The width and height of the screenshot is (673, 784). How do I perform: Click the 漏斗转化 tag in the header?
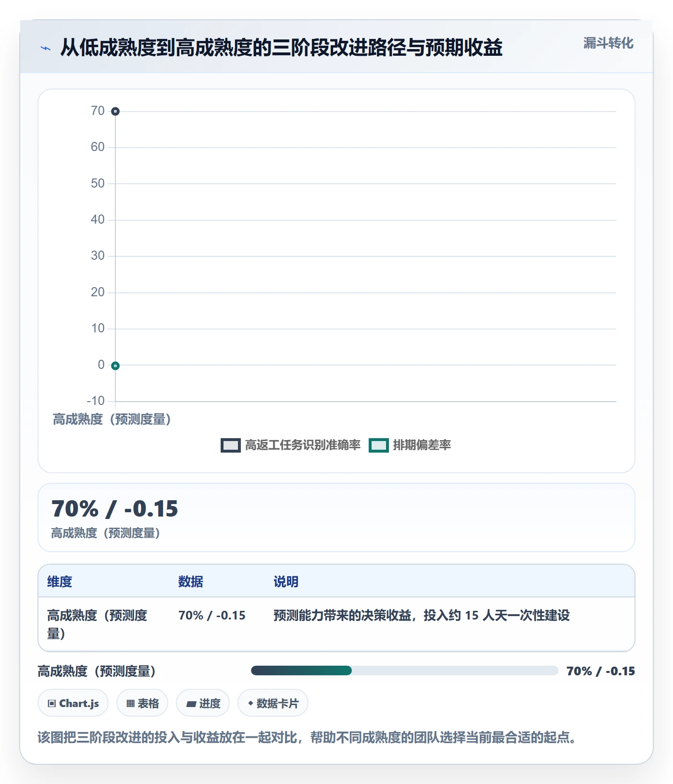tap(608, 43)
